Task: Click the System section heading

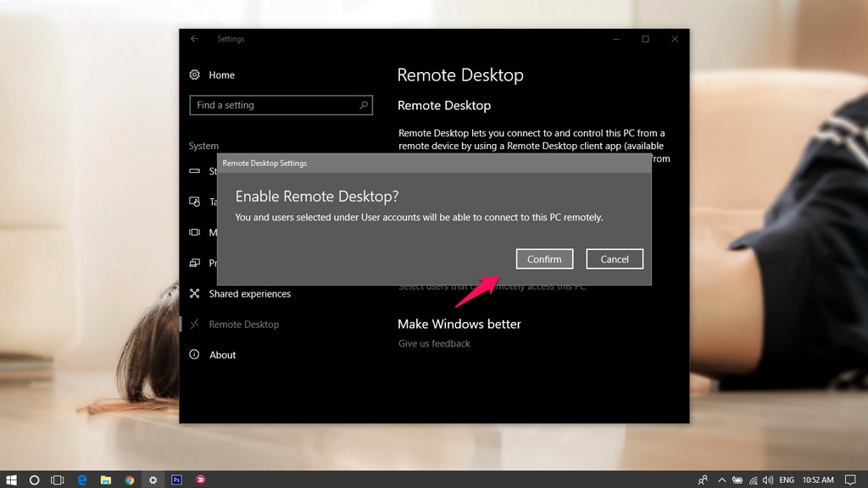Action: coord(203,146)
